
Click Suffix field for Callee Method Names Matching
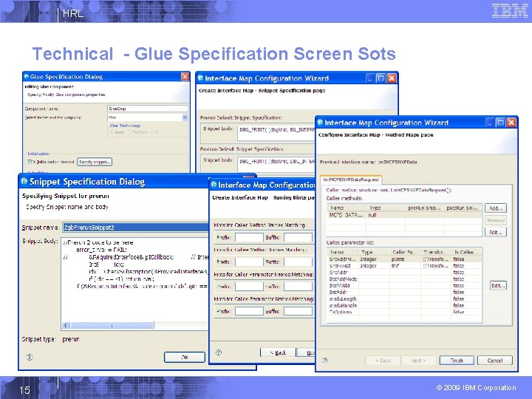tap(298, 262)
